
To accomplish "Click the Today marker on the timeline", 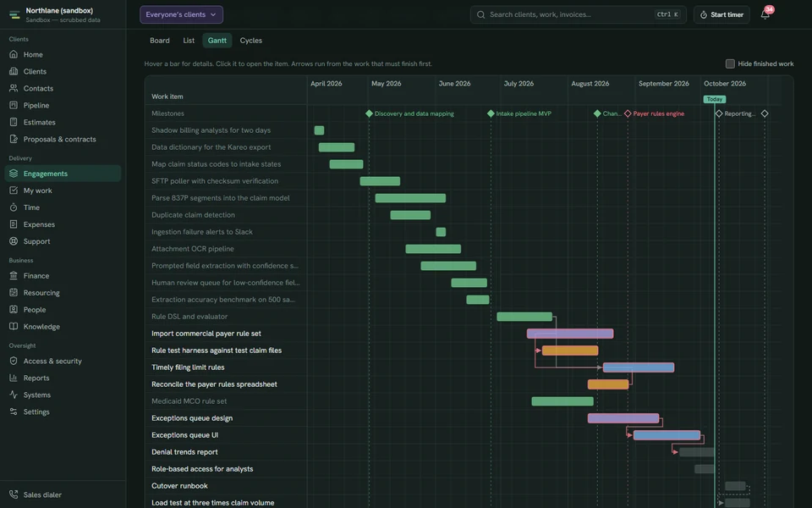I will (714, 99).
